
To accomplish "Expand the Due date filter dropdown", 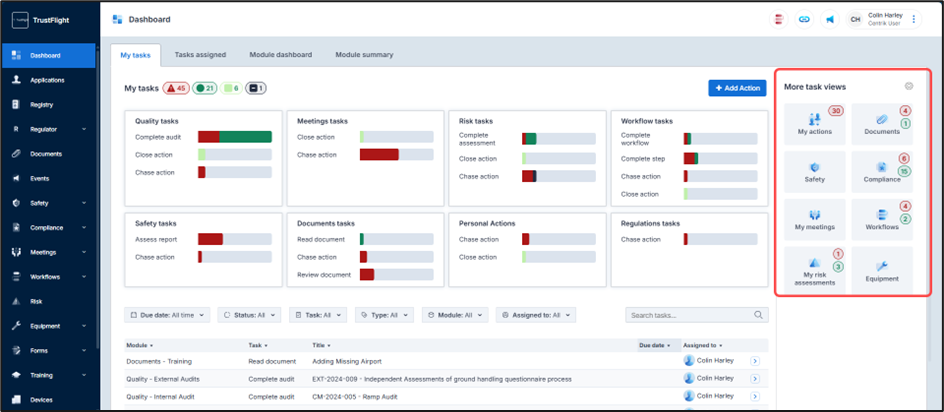I will [x=168, y=315].
